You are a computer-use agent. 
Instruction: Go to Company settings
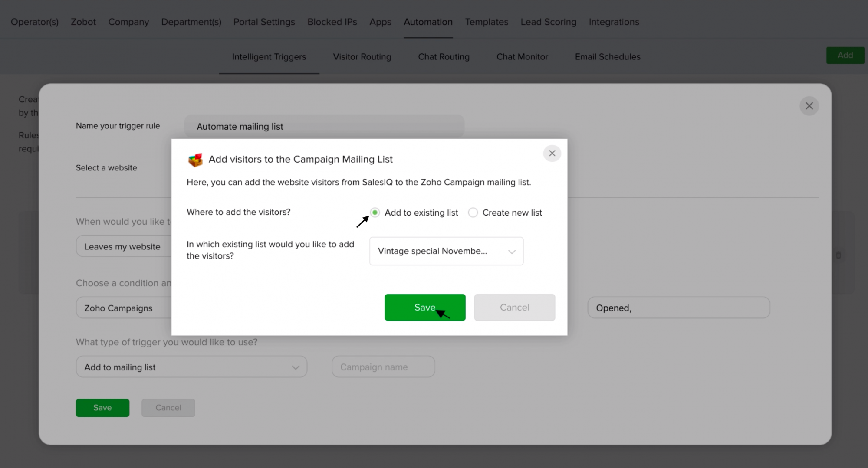click(128, 22)
